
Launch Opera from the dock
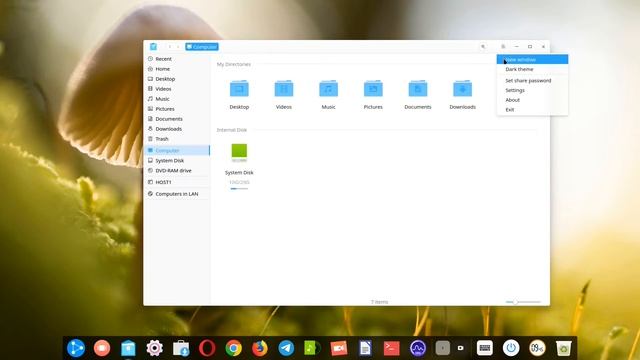click(207, 348)
